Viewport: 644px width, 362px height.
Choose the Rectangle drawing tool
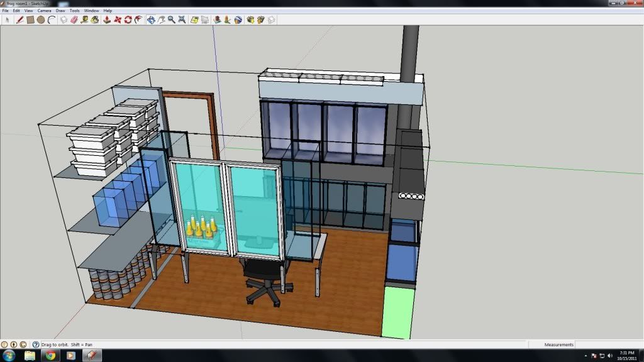[x=30, y=19]
